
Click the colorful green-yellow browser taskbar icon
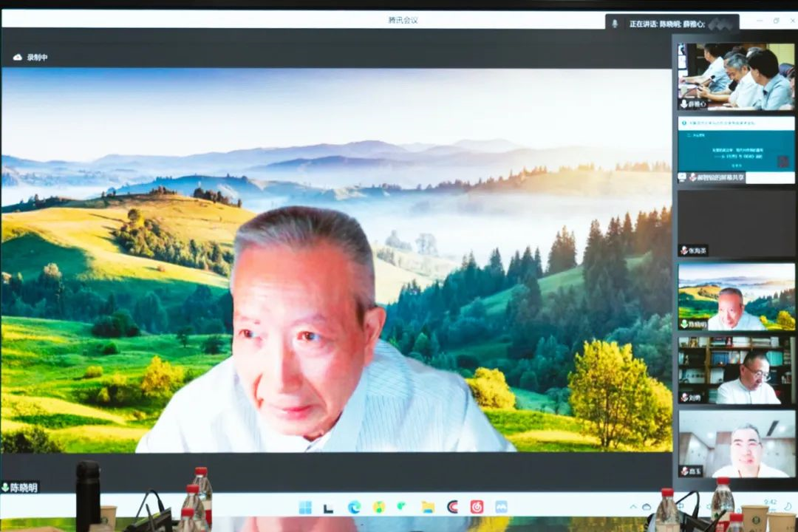379,507
